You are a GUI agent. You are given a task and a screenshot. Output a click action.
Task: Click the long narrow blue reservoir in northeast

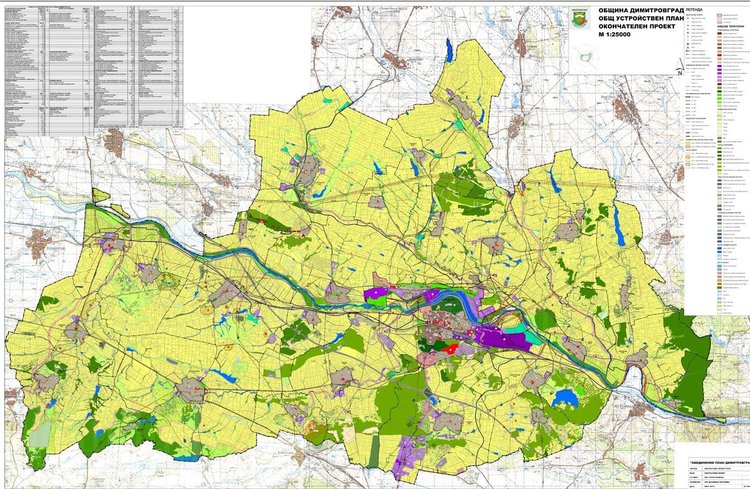(620, 226)
